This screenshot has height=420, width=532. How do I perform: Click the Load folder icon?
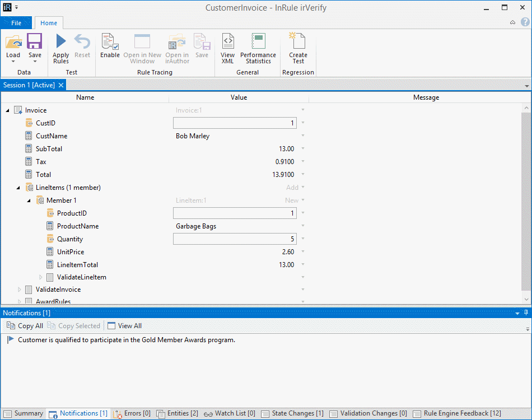tap(13, 41)
